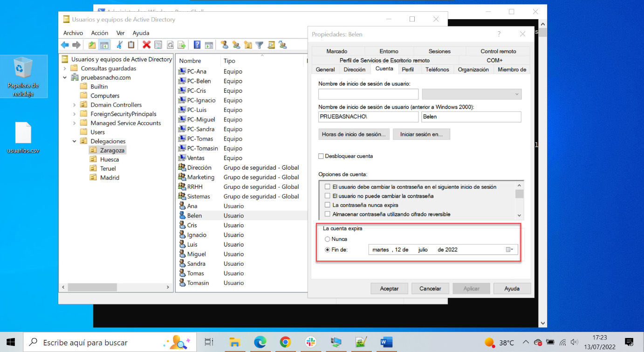This screenshot has width=644, height=352.
Task: Select the Nunca radio button
Action: click(327, 239)
